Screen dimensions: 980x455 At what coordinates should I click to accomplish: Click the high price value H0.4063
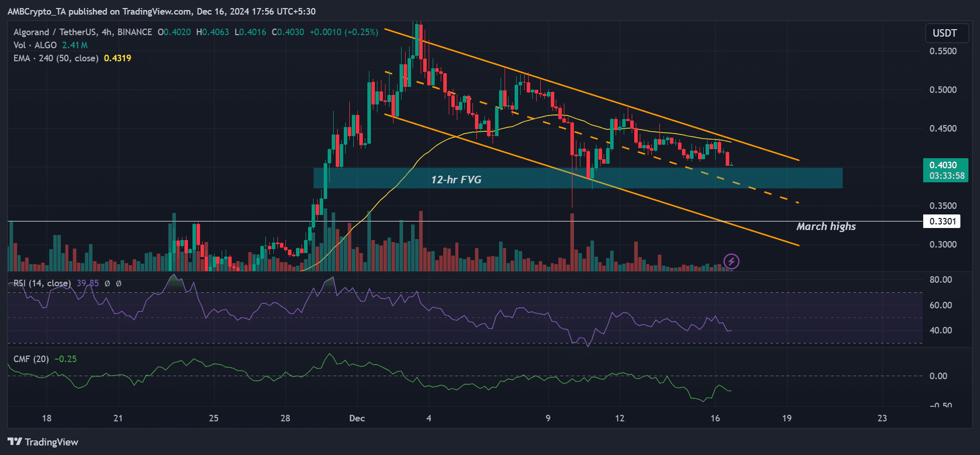(x=213, y=32)
